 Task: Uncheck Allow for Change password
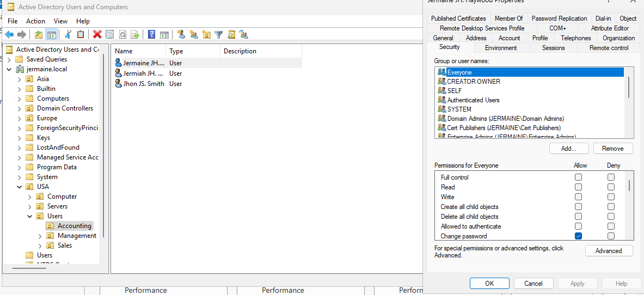578,236
